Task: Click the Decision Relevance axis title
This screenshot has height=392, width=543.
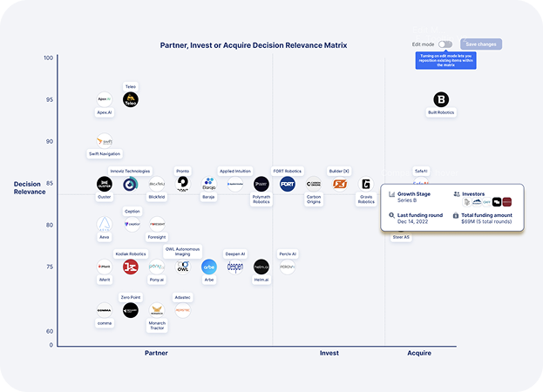Action: 30,188
